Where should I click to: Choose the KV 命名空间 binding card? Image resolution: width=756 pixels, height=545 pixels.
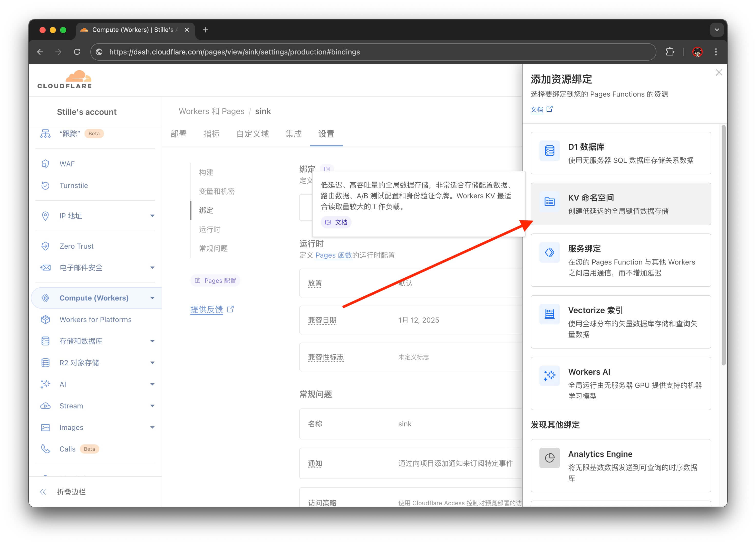tap(621, 204)
